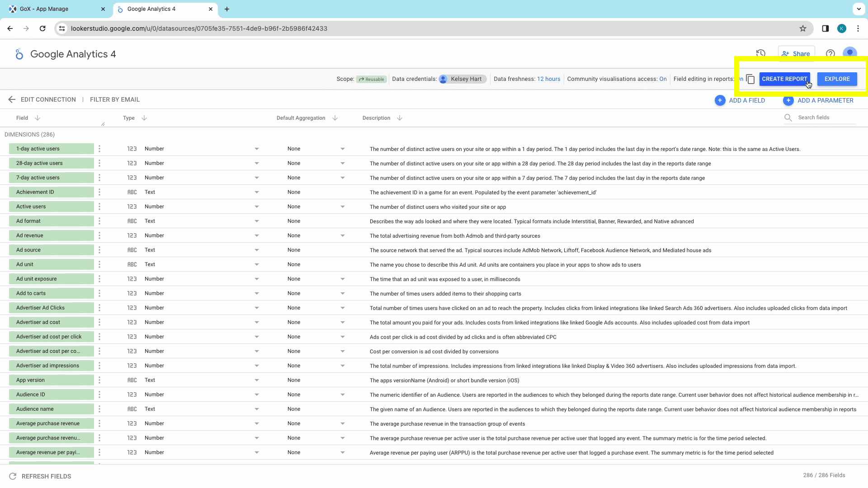Reload the page in browser
This screenshot has width=868, height=488.
tap(42, 28)
